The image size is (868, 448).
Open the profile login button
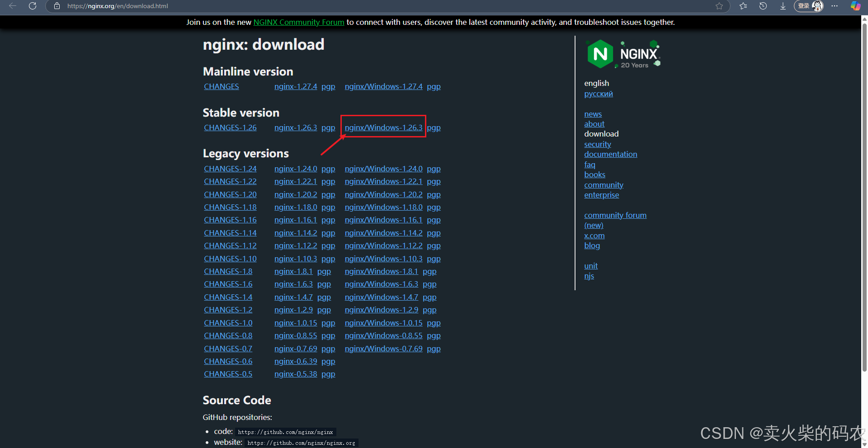pos(809,6)
